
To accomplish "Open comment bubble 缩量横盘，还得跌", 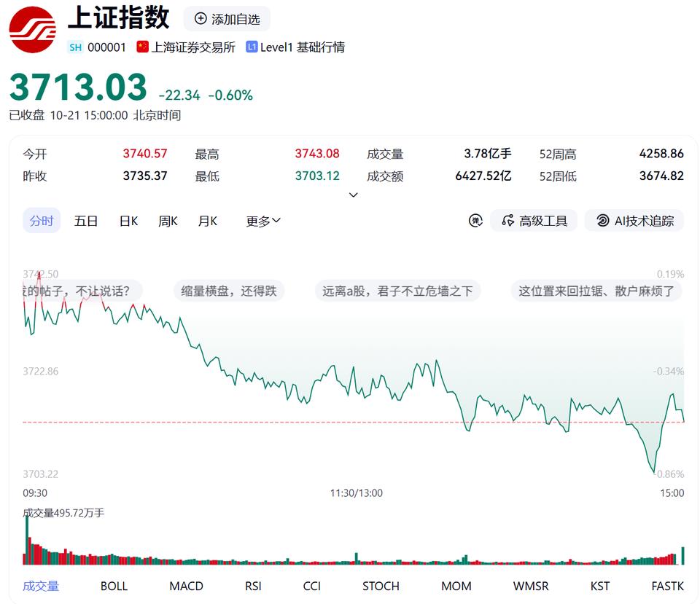I will tap(229, 291).
